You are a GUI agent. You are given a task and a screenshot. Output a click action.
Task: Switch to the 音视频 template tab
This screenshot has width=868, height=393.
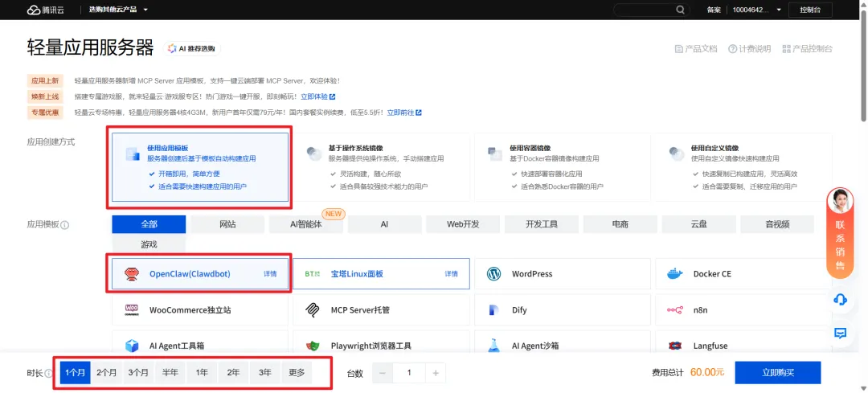click(777, 224)
